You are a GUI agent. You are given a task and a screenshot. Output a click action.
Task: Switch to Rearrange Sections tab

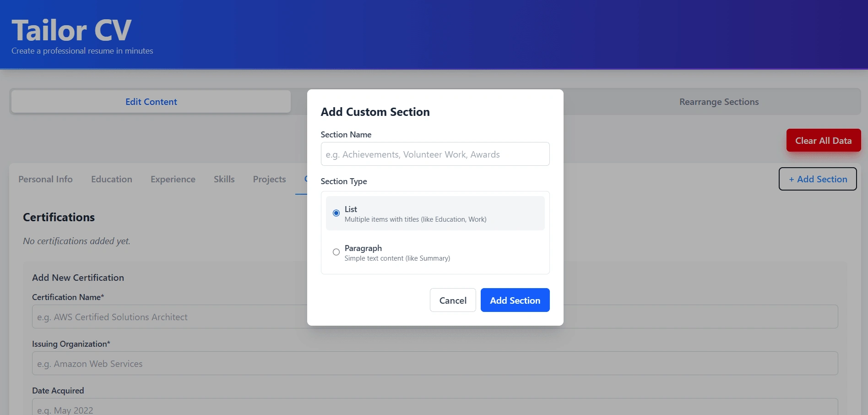[719, 102]
